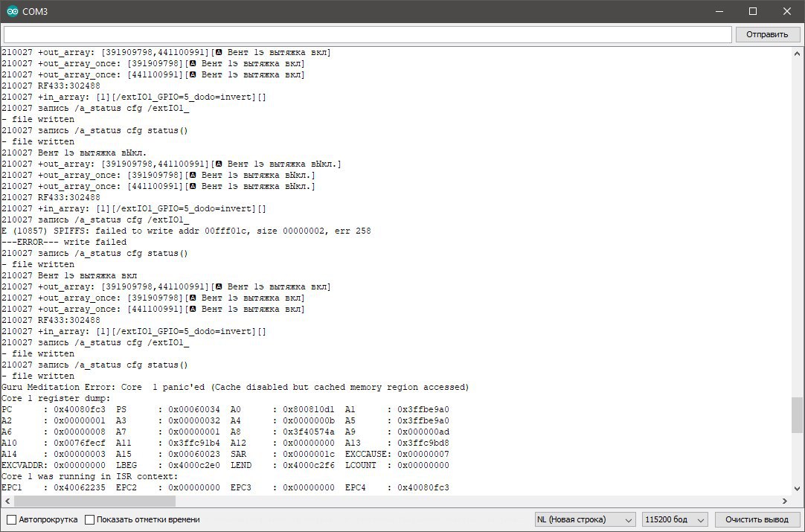
Task: Click horizontal scrollbar right arrow
Action: [784, 501]
